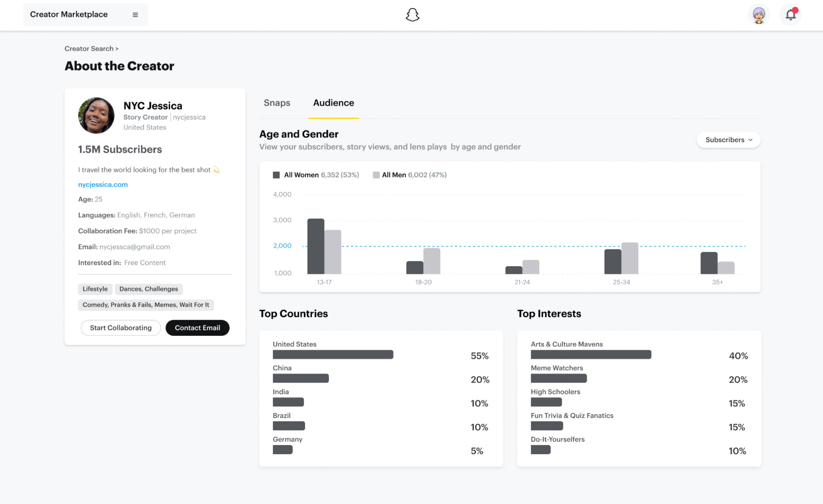Switch to the Audience tab
Image resolution: width=823 pixels, height=504 pixels.
[334, 103]
